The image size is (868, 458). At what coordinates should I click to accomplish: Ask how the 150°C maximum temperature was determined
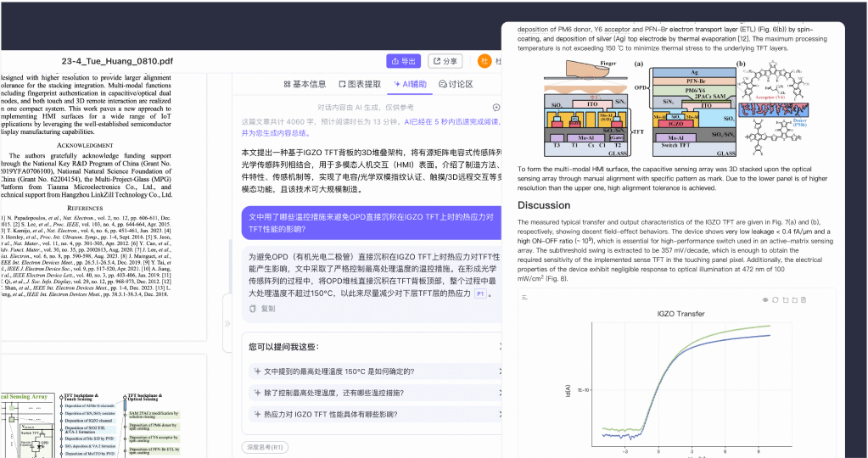pos(376,371)
